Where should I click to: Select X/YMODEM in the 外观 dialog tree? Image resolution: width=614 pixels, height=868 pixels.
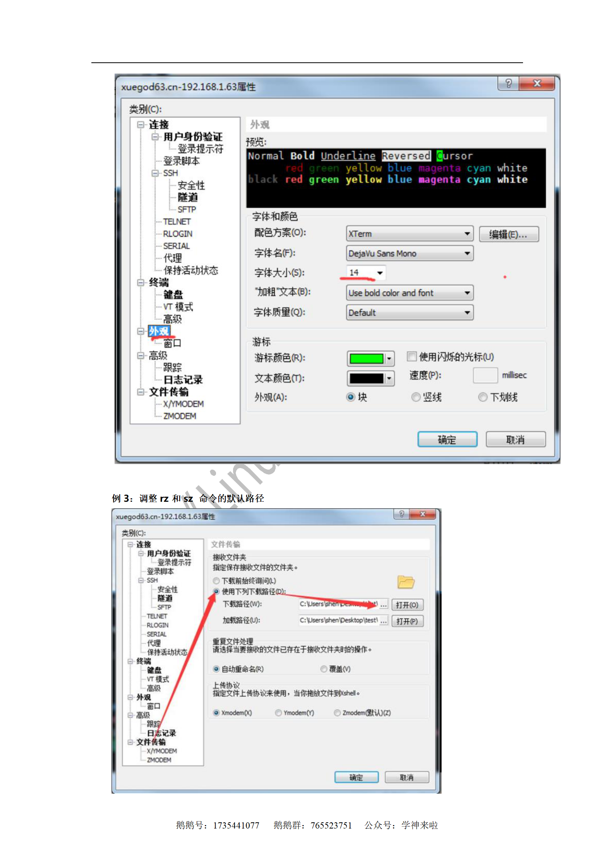click(184, 404)
